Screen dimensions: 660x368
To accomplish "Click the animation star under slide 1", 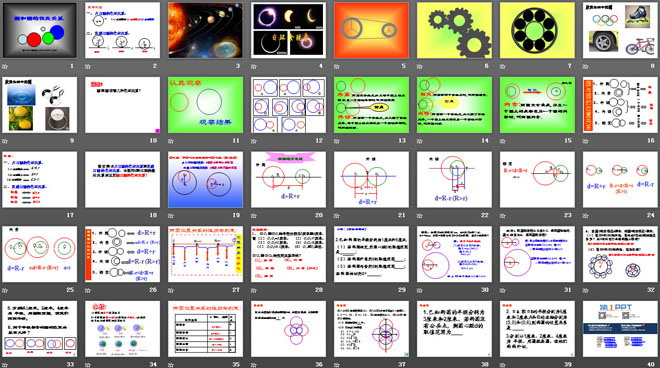I will coord(5,67).
